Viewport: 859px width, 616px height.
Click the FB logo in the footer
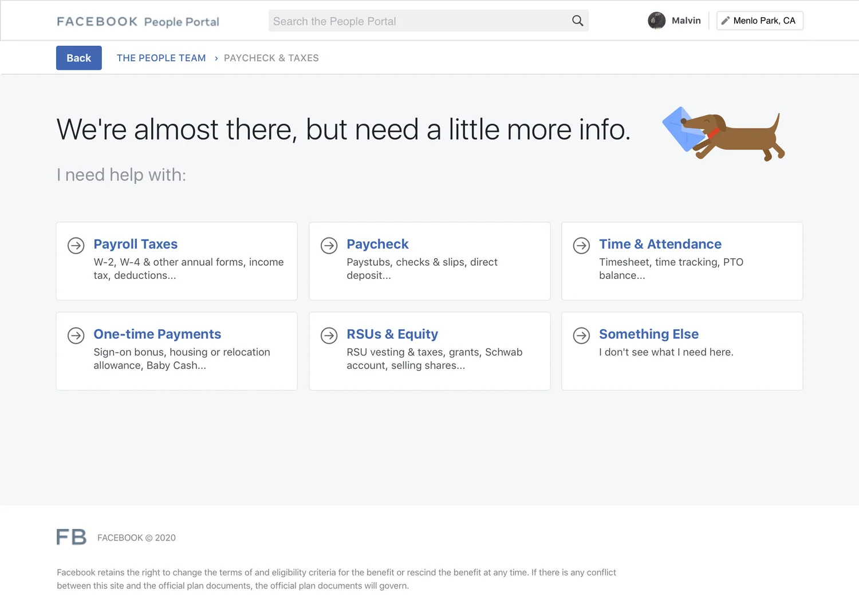point(72,537)
